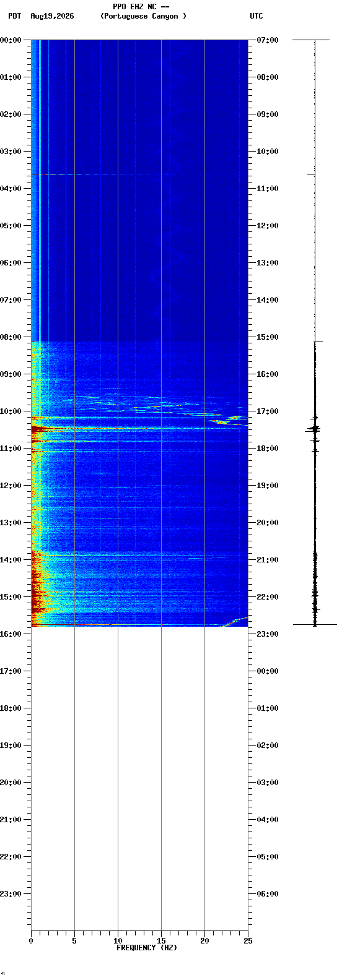
Task: Click the PDT '08:00' time label
Action: tap(11, 337)
